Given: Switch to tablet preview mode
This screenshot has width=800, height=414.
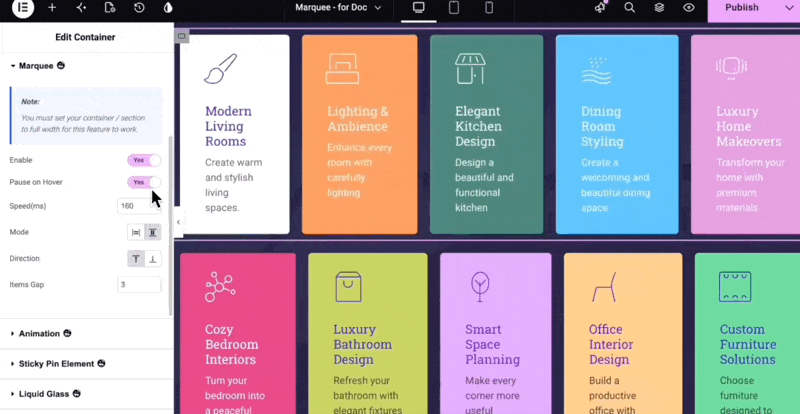Looking at the screenshot, I should (x=454, y=8).
